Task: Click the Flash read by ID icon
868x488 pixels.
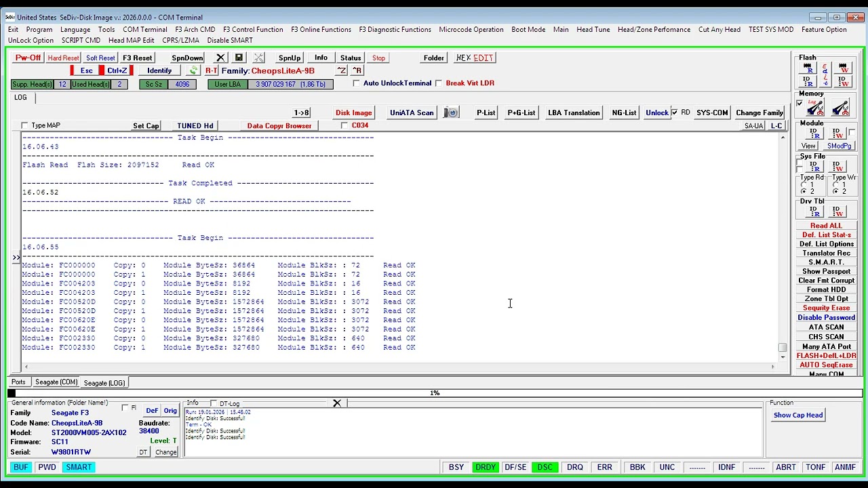Action: (808, 81)
